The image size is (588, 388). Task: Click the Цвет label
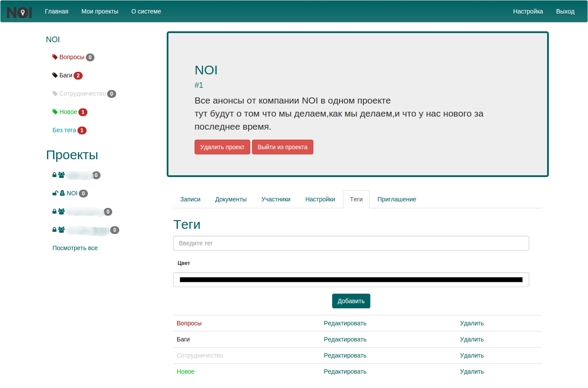(184, 263)
